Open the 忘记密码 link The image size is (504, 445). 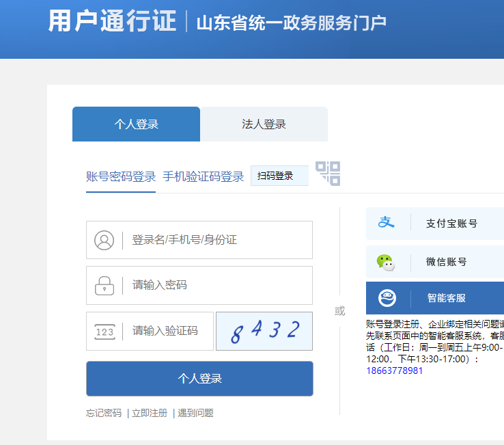104,413
